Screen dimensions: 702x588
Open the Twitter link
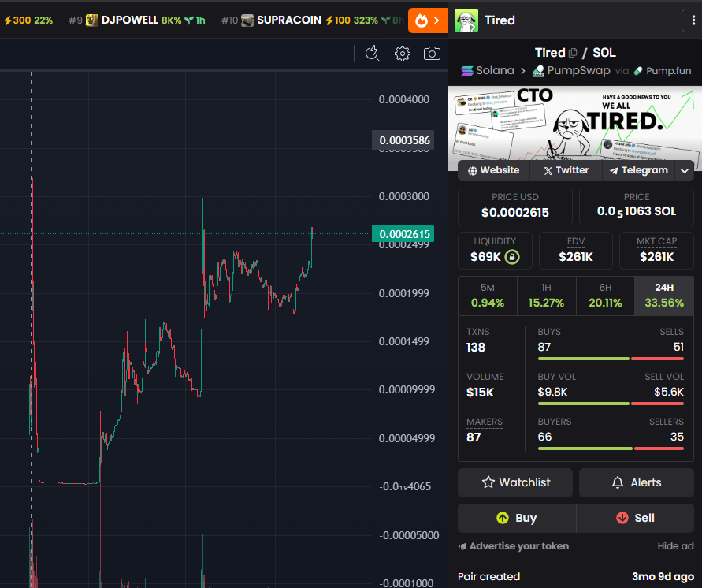coord(566,170)
